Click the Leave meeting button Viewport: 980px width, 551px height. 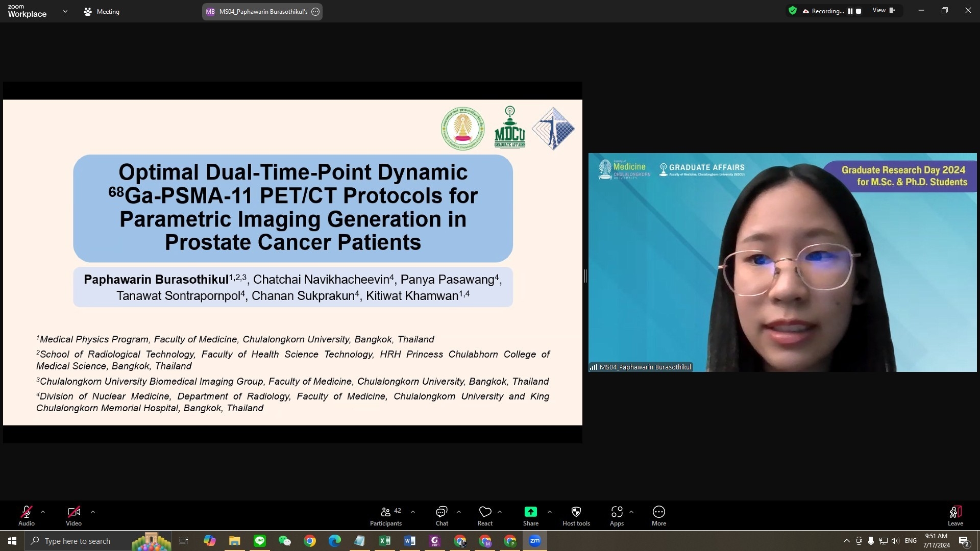pos(955,515)
